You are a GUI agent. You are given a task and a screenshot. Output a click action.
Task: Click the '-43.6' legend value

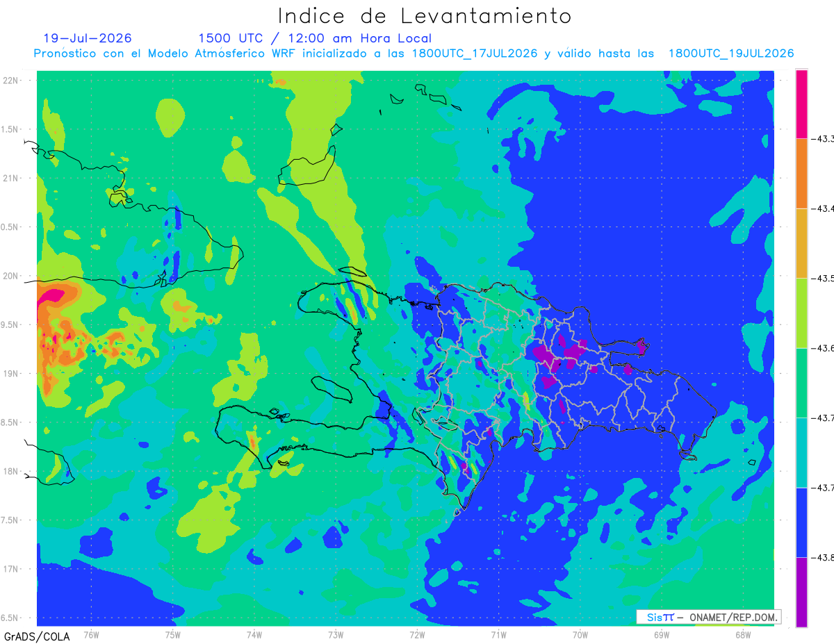823,348
